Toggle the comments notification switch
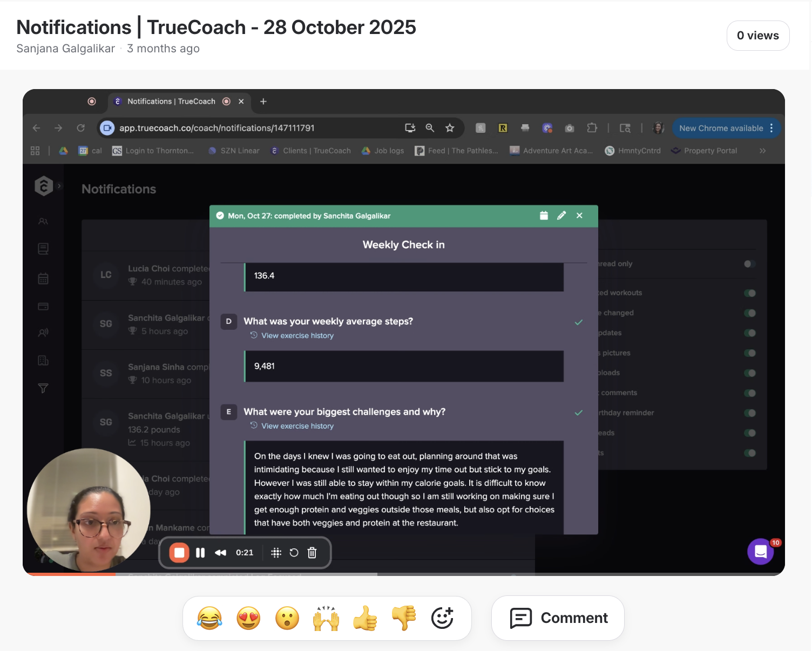This screenshot has width=812, height=651. [x=749, y=393]
